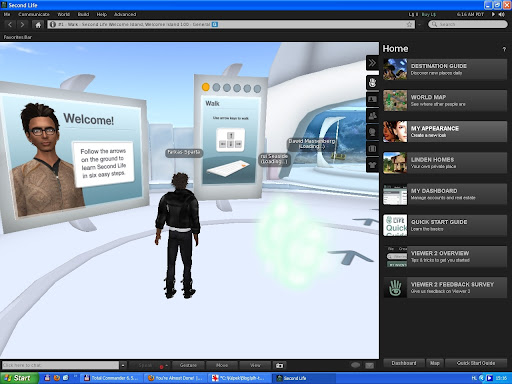Open the World menu
The width and height of the screenshot is (512, 384).
pyautogui.click(x=64, y=14)
